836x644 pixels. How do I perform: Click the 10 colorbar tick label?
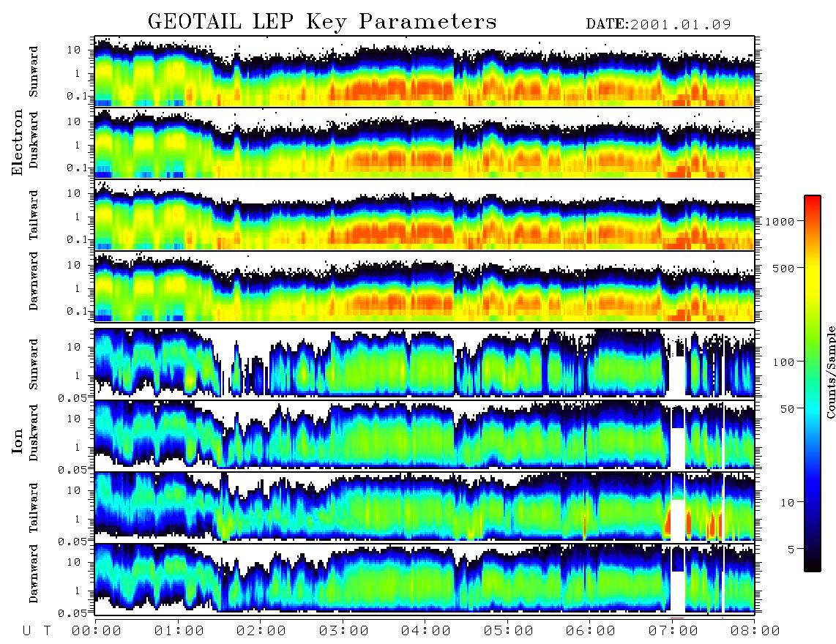click(788, 502)
